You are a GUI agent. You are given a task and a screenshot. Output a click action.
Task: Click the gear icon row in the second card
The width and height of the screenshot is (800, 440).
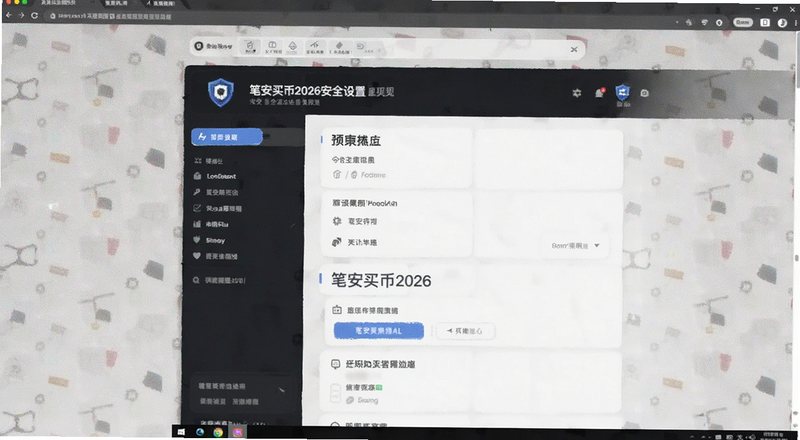(x=356, y=222)
